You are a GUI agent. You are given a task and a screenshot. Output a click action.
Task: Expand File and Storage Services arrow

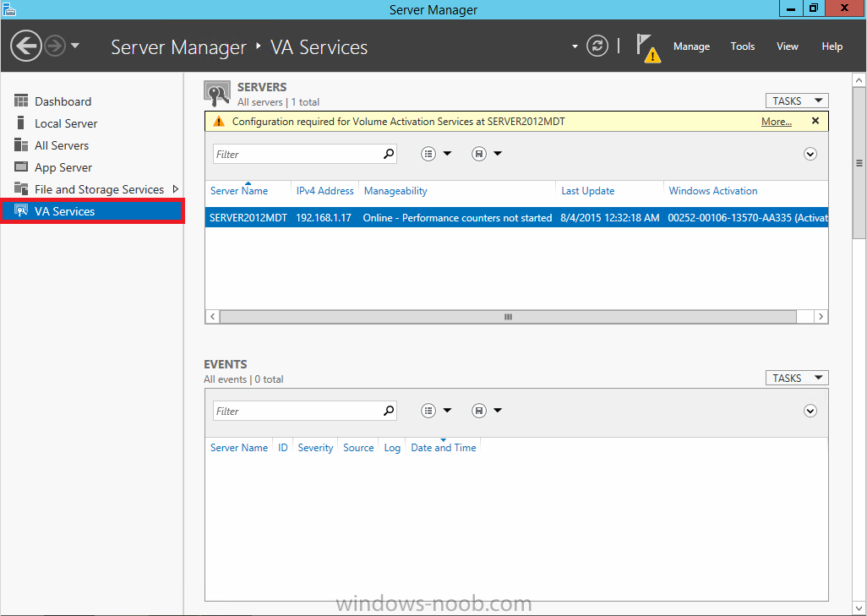point(176,189)
